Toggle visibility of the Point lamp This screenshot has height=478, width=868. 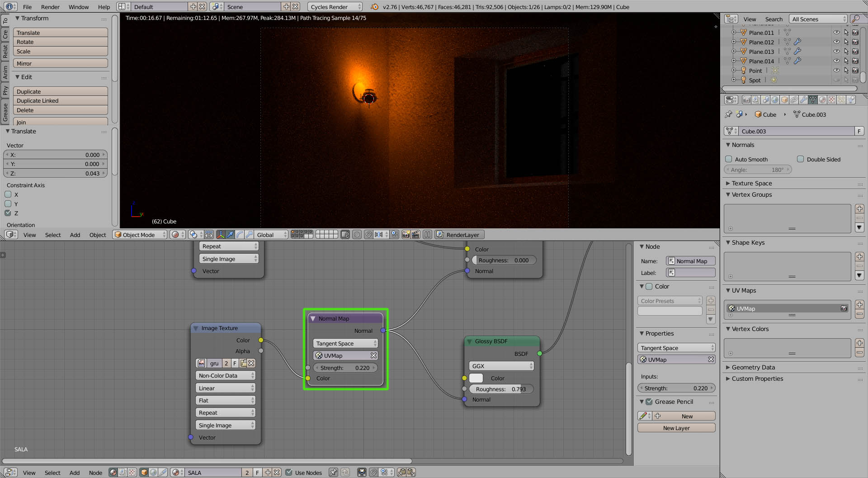(x=836, y=71)
